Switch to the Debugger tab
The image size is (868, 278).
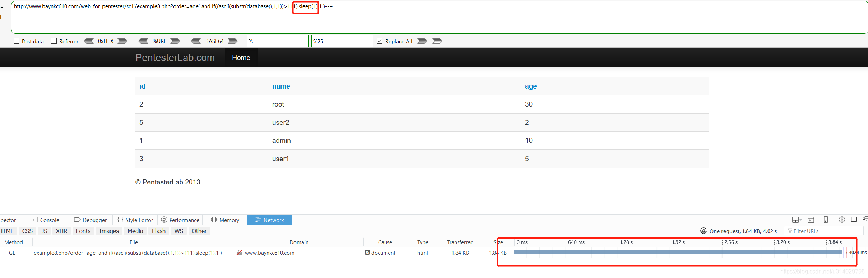90,220
